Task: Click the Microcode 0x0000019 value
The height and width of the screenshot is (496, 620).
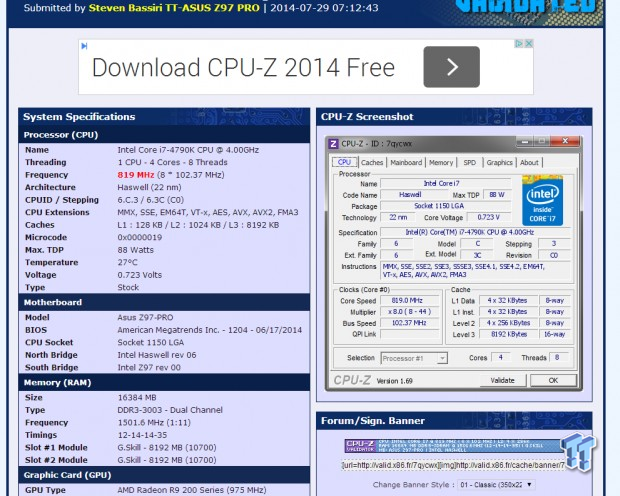Action: tap(140, 237)
